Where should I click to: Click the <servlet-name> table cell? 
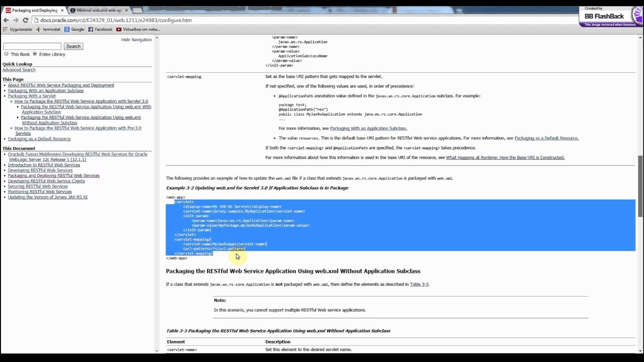click(182, 349)
